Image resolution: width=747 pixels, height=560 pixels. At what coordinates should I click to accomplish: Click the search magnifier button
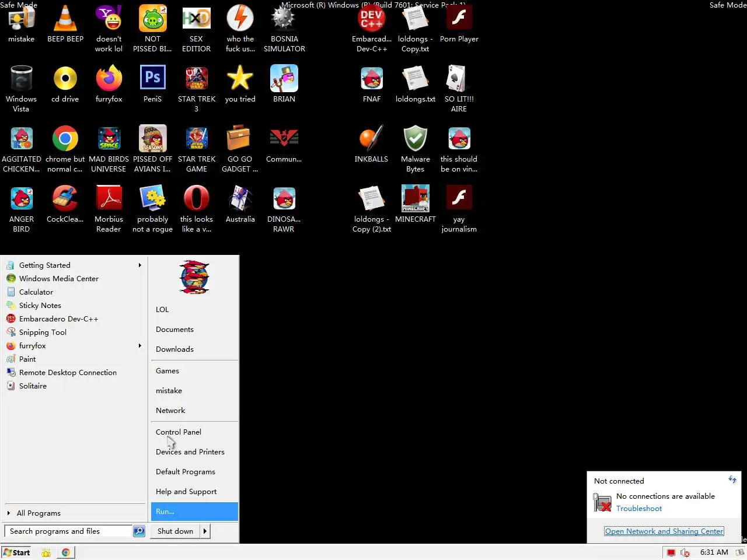point(139,531)
